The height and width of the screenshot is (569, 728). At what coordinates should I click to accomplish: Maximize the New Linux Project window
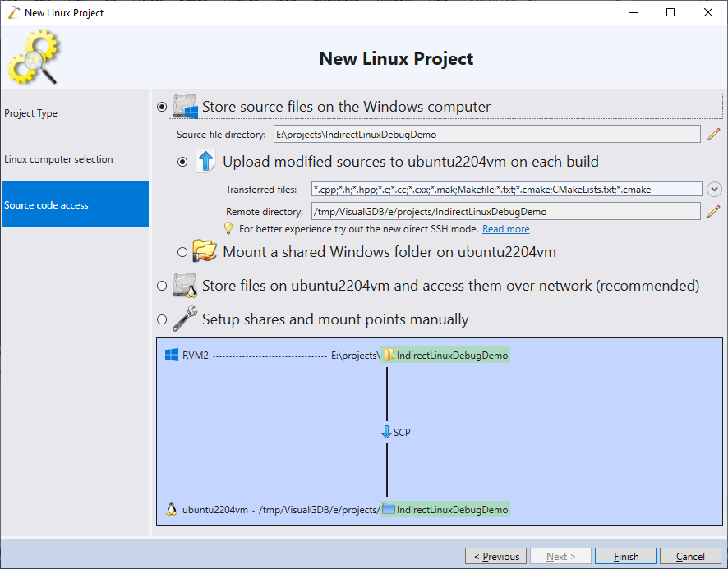[x=670, y=12]
